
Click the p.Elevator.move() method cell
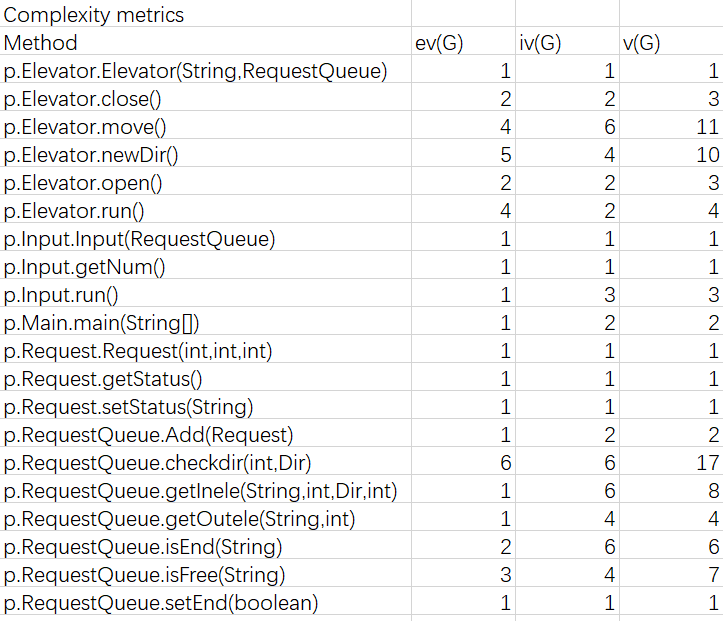[86, 127]
